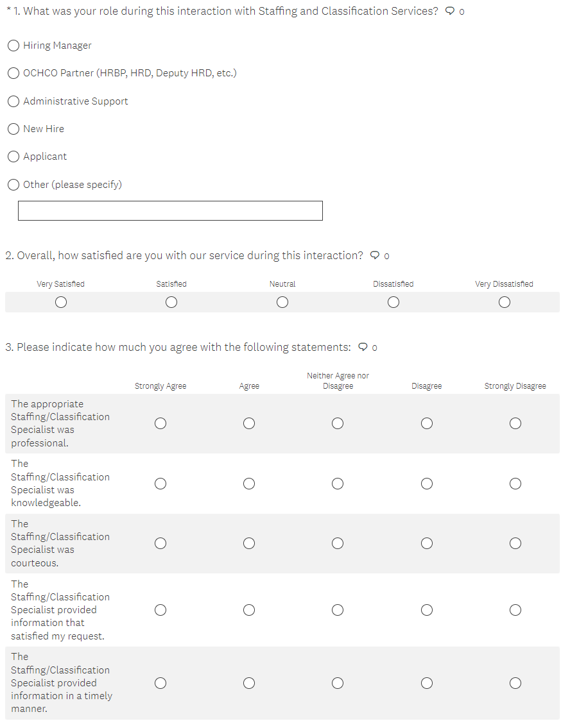The width and height of the screenshot is (570, 728).
Task: Click the Other role text input field
Action: [x=170, y=210]
